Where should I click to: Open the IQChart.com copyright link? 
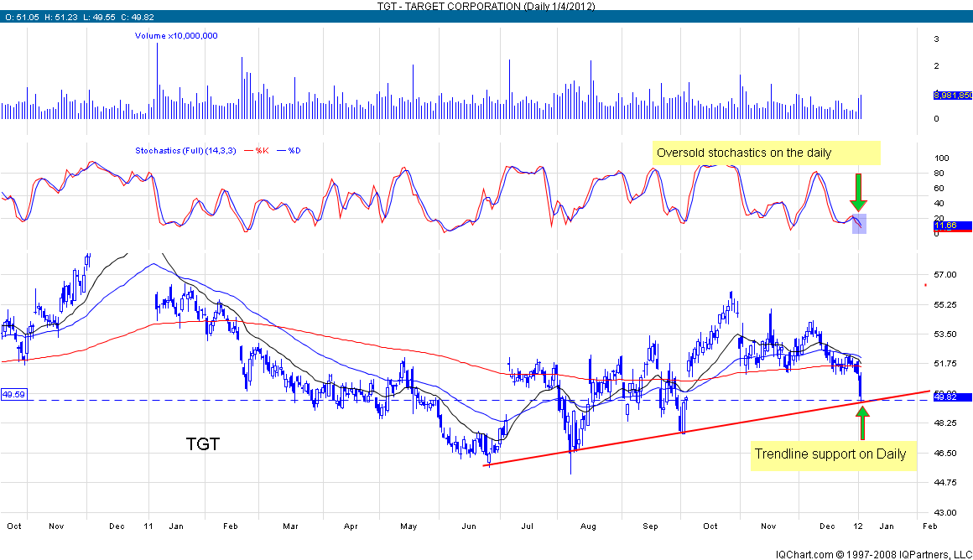click(x=872, y=553)
